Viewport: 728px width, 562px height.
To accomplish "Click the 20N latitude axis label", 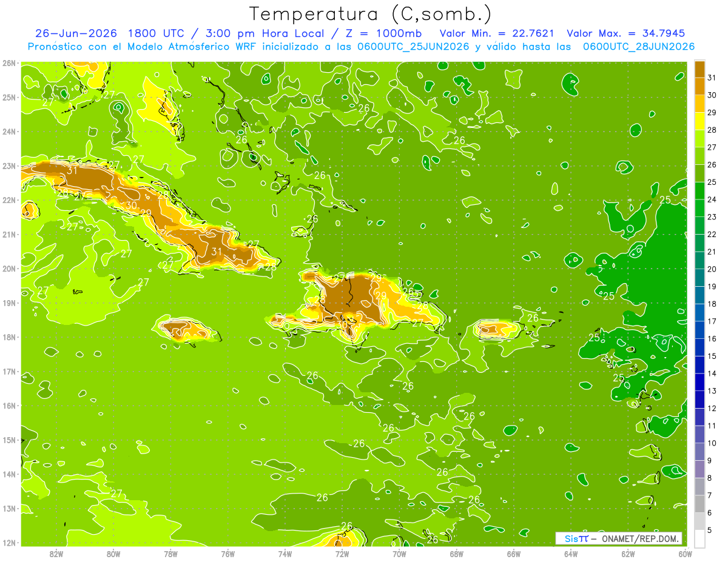I will 9,269.
